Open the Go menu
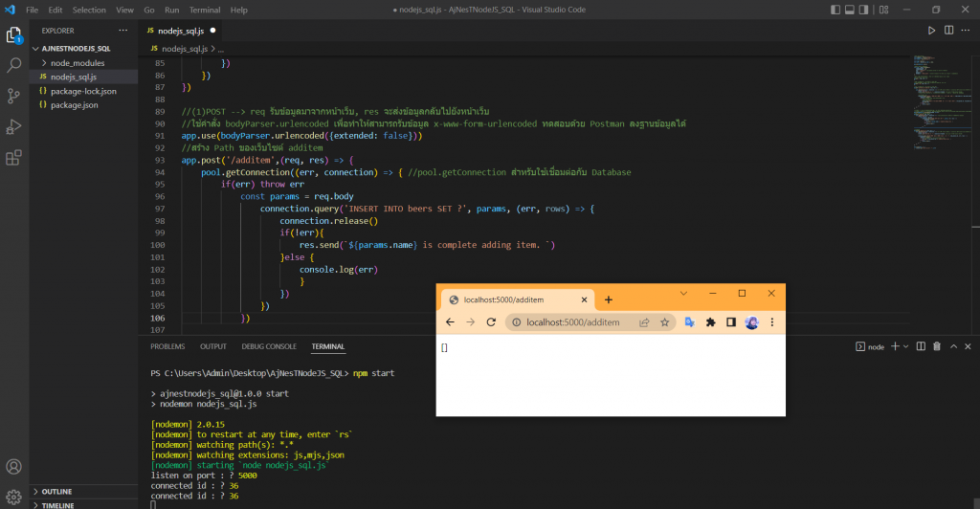This screenshot has height=509, width=980. [x=149, y=10]
